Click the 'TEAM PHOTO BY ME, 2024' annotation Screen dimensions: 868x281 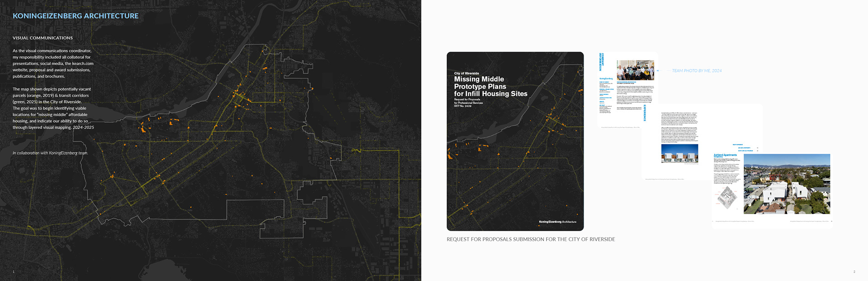point(697,71)
